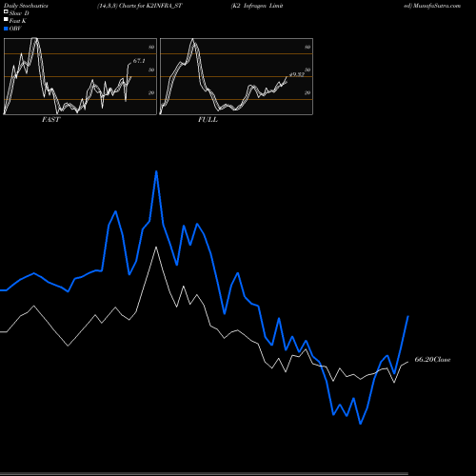Click the 50 axis label in FULL chart
This screenshot has width=476, height=476.
point(307,69)
